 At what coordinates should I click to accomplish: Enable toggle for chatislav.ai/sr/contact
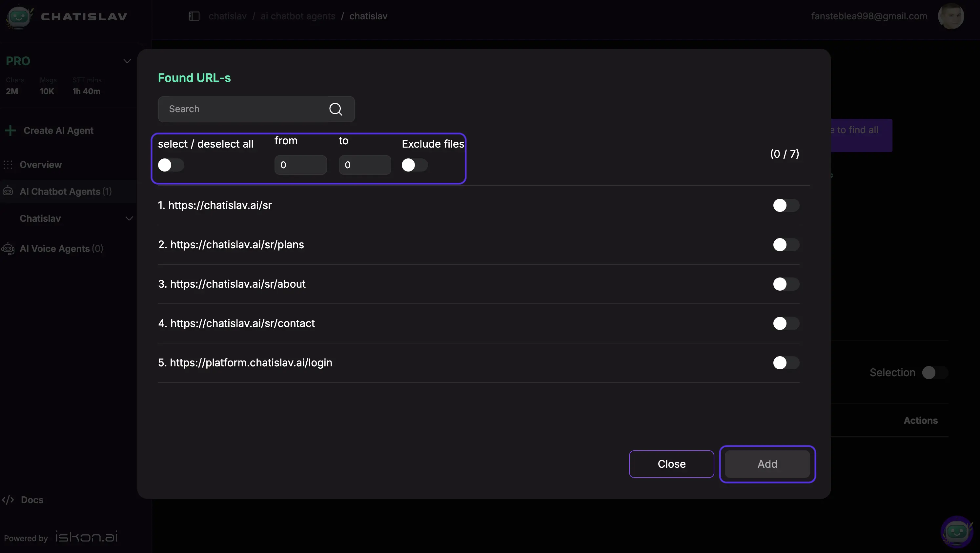(786, 323)
